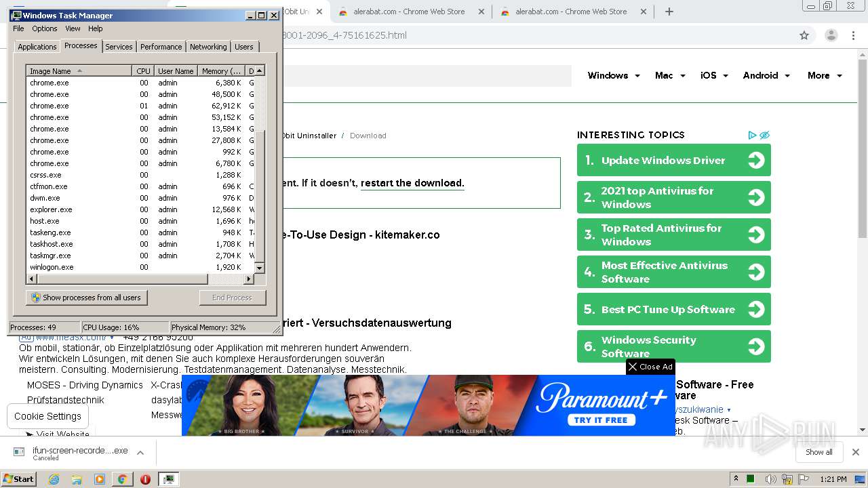Switch to Chrome from the taskbar
The height and width of the screenshot is (488, 868).
122,479
